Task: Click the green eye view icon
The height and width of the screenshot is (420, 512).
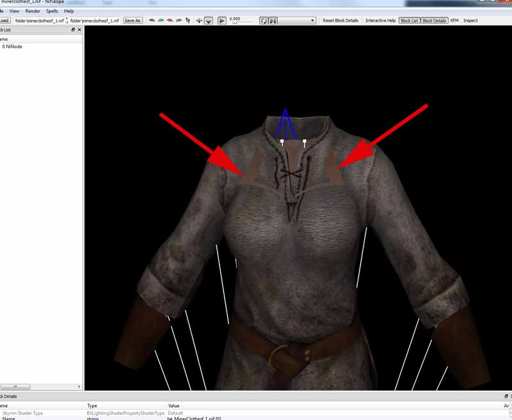Action: (161, 20)
